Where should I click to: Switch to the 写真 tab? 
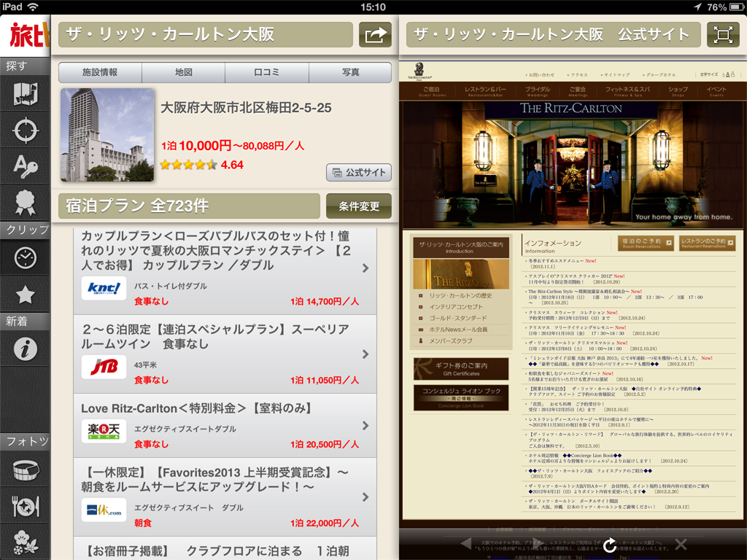[350, 72]
